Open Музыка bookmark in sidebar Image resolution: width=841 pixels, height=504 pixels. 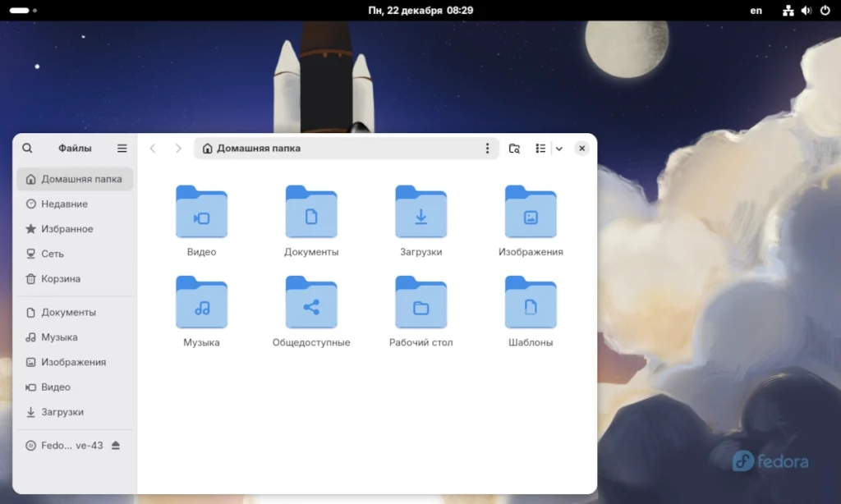coord(75,337)
